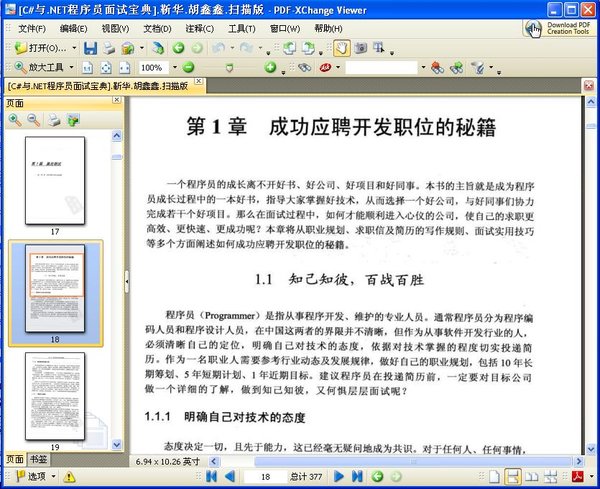Click the Save (floppy disk) toolbar icon
The width and height of the screenshot is (600, 489).
tap(90, 48)
